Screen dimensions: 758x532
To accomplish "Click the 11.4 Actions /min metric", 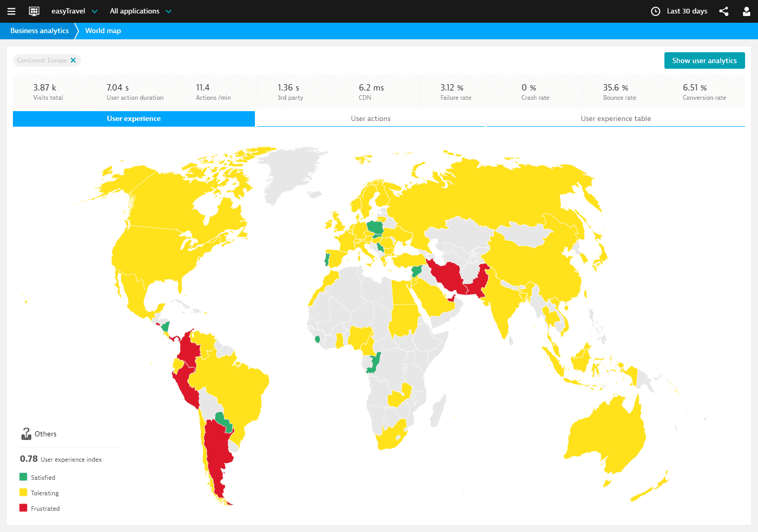I will coord(213,92).
